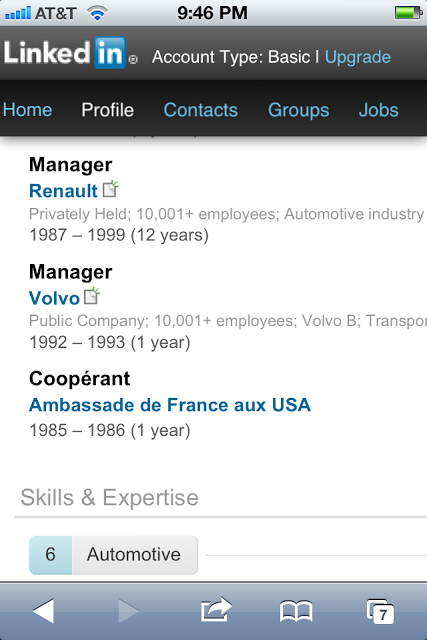
Task: Switch to the Profile tab
Action: tap(107, 110)
